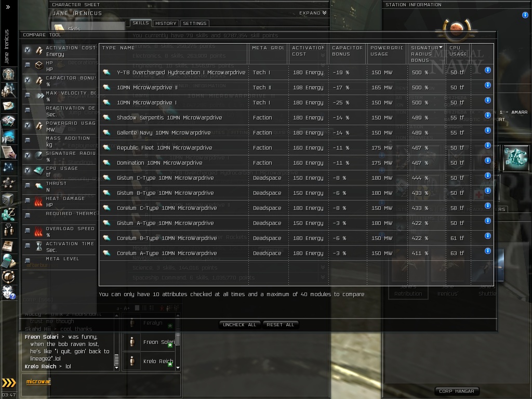This screenshot has width=532, height=399.
Task: Expand the Spaceship Command skill group chevron
Action: (323, 277)
